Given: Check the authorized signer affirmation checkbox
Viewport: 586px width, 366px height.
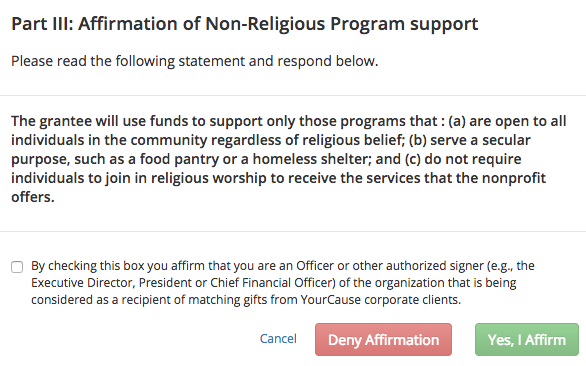Looking at the screenshot, I should (17, 267).
